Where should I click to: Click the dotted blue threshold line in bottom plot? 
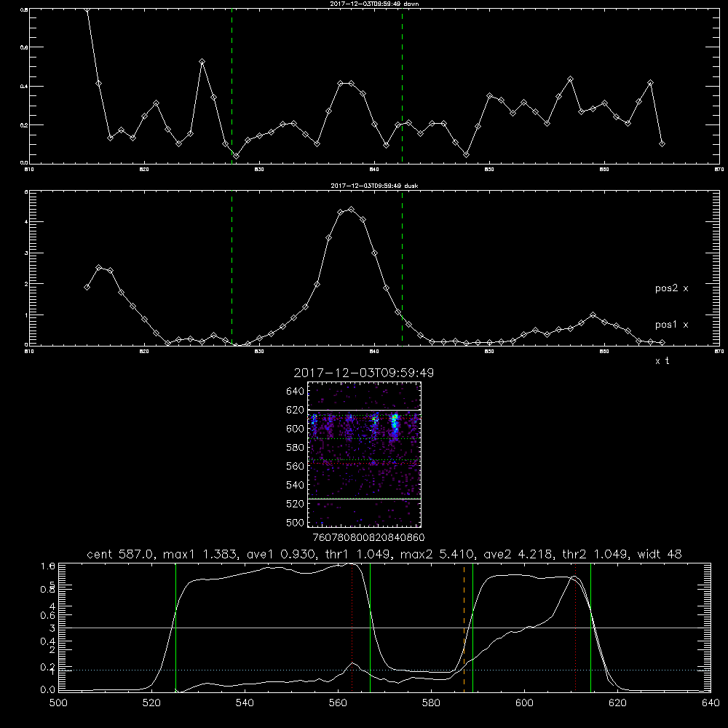pyautogui.click(x=384, y=670)
